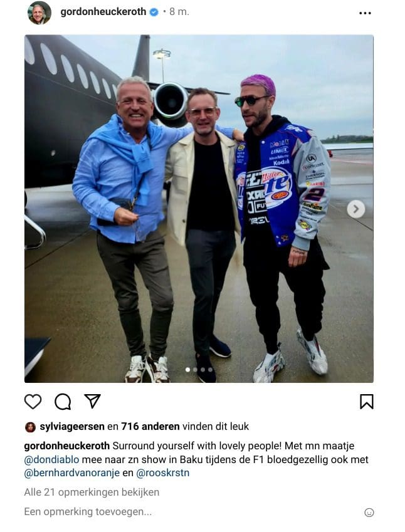This screenshot has width=405, height=532.
Task: Share the post via the paper plane icon
Action: tap(92, 401)
